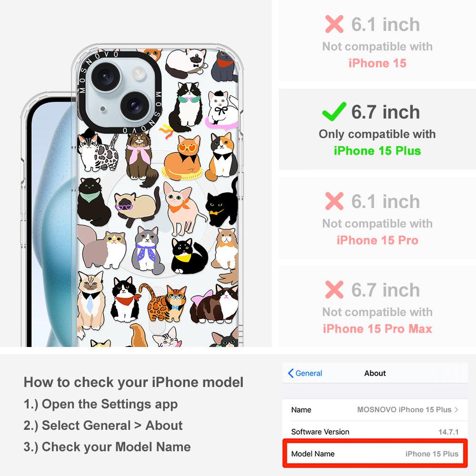Screen dimensions: 476x476
Task: Click the camera flash on the phone
Action: (x=139, y=73)
